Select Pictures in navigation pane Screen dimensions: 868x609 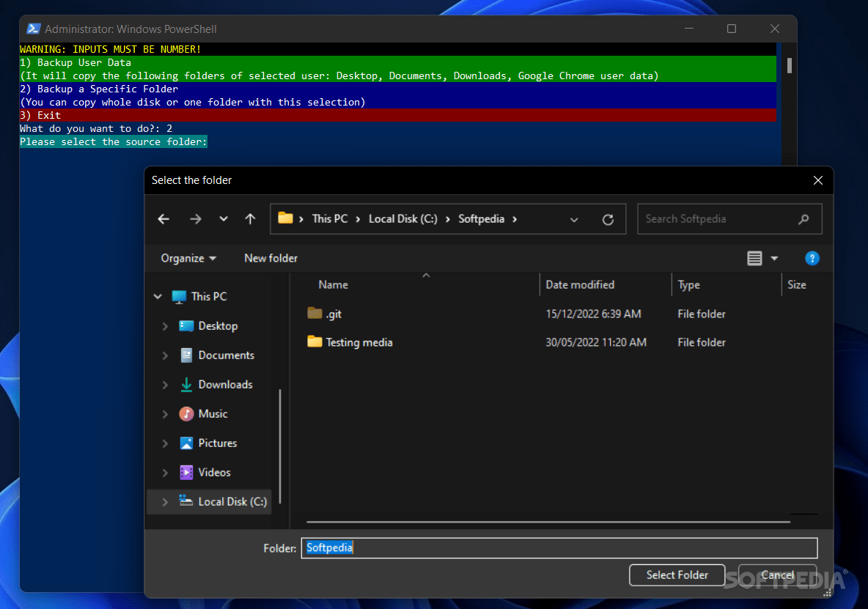tap(218, 443)
